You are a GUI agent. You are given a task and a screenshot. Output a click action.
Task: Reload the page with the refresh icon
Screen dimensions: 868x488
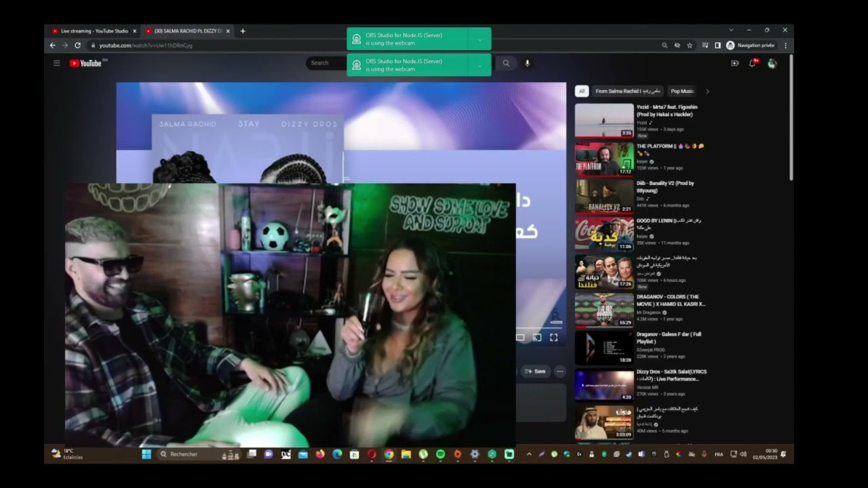click(77, 45)
